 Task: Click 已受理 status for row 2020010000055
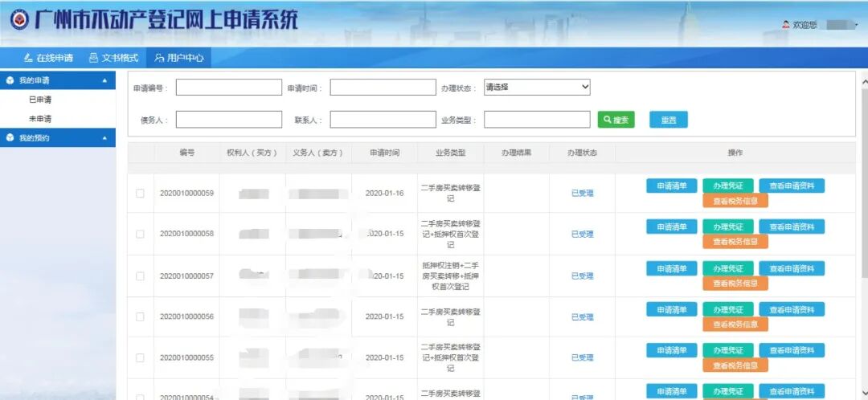pos(582,358)
